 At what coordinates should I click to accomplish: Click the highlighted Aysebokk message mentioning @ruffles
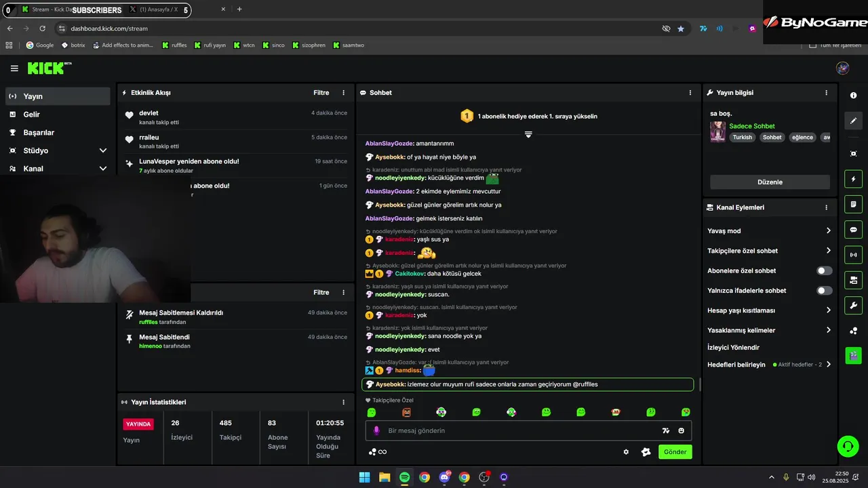tap(528, 384)
